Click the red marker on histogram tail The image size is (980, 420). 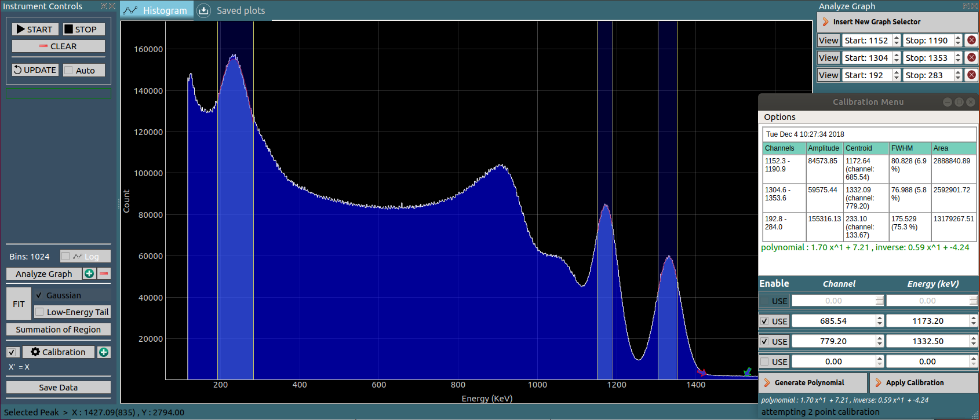pyautogui.click(x=702, y=372)
